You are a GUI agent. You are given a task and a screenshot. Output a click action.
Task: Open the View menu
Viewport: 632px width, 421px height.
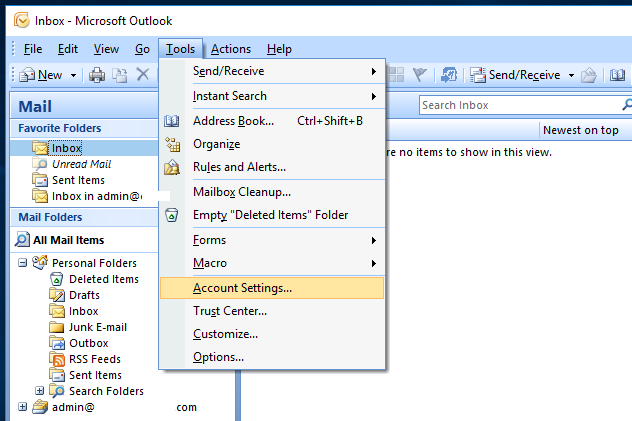point(106,49)
